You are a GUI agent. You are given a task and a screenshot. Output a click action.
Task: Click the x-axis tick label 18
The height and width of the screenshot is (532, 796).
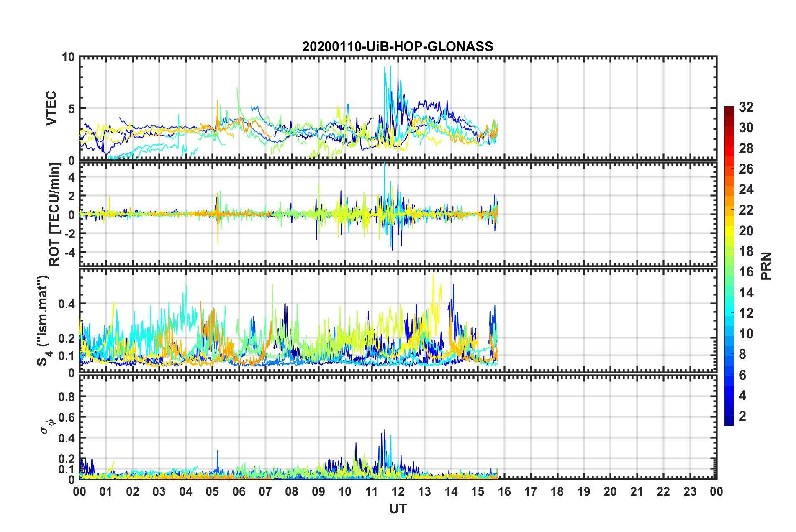tap(557, 491)
